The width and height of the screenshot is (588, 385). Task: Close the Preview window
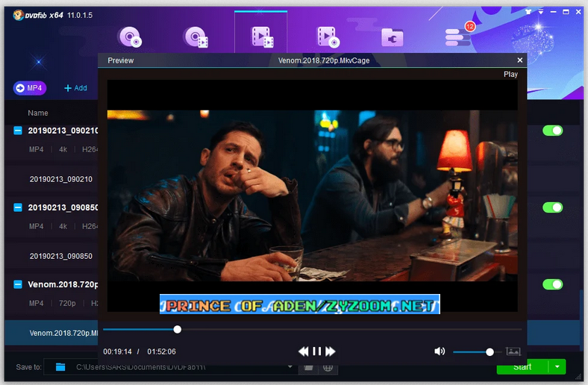pyautogui.click(x=520, y=60)
